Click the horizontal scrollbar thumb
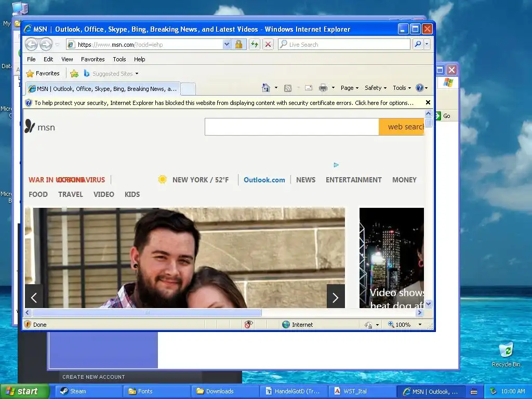This screenshot has width=532, height=399. pos(147,312)
